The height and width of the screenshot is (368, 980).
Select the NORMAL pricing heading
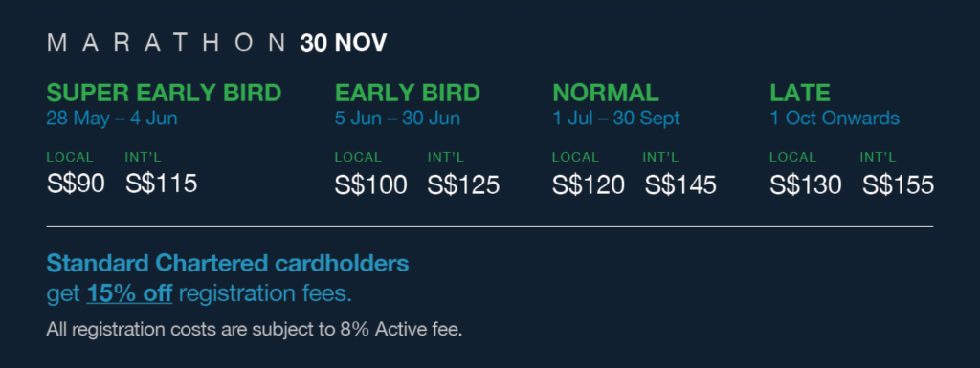pyautogui.click(x=606, y=93)
